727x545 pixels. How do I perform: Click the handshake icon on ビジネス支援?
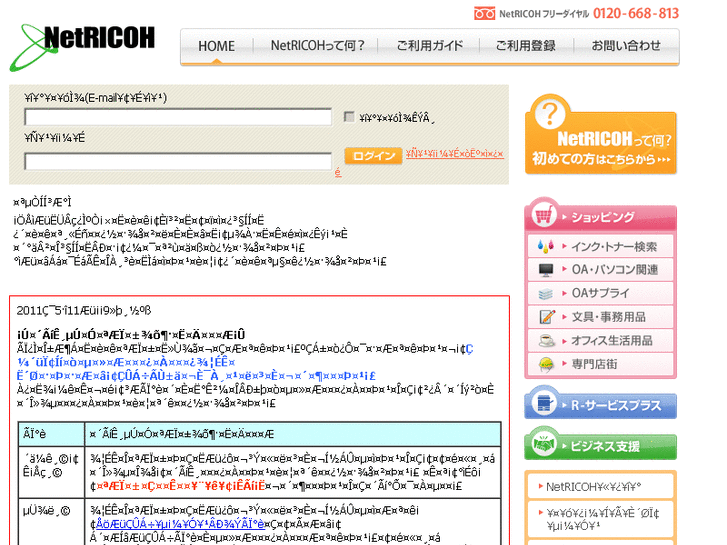[x=544, y=444]
